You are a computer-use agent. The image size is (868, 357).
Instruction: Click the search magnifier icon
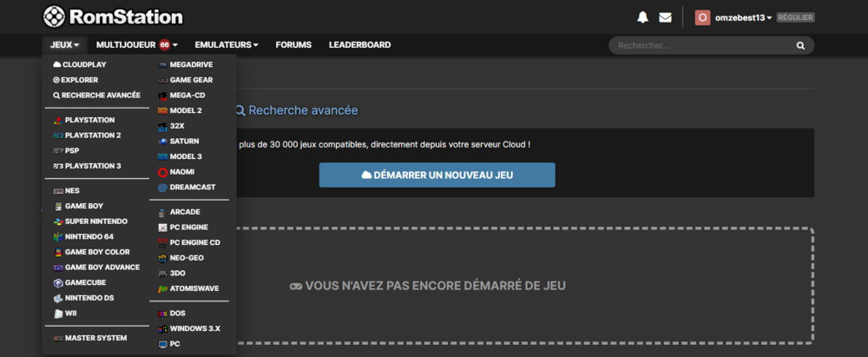pos(800,45)
